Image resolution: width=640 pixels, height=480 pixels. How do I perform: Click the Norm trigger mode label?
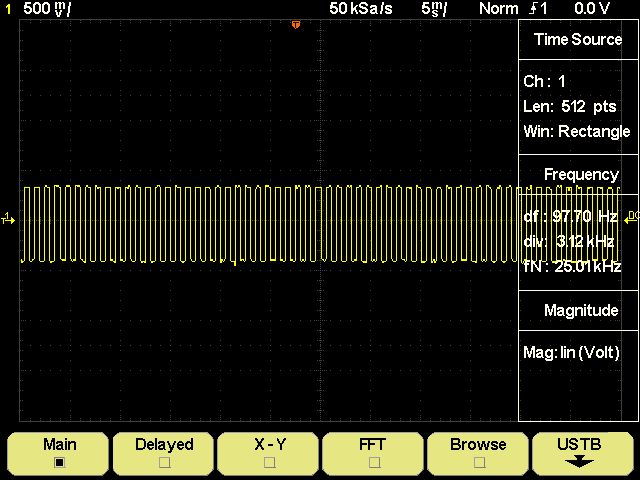(x=498, y=9)
